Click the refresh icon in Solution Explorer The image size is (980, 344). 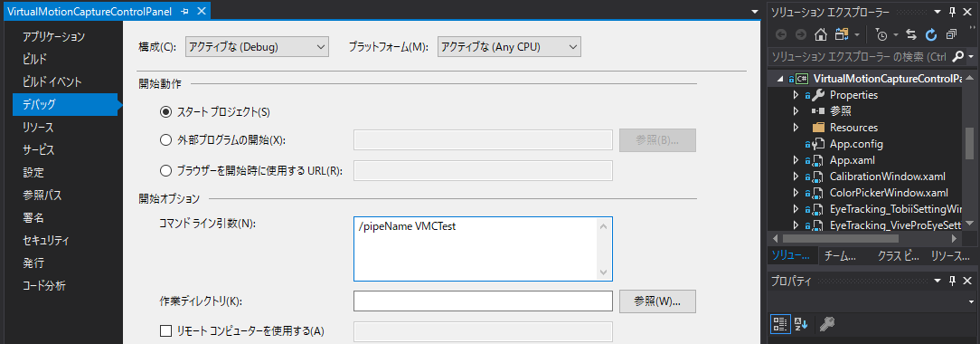(931, 34)
